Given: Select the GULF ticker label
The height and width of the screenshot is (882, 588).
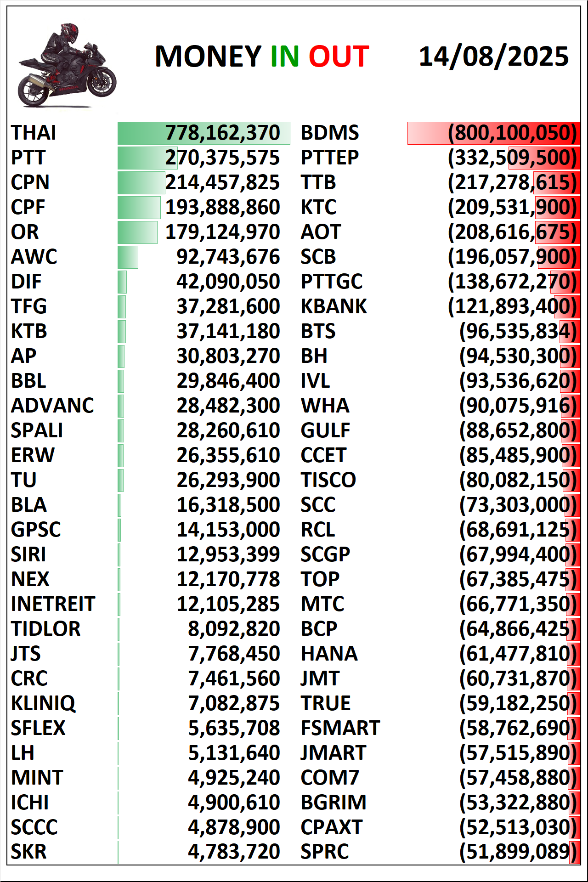Looking at the screenshot, I should pos(325,430).
